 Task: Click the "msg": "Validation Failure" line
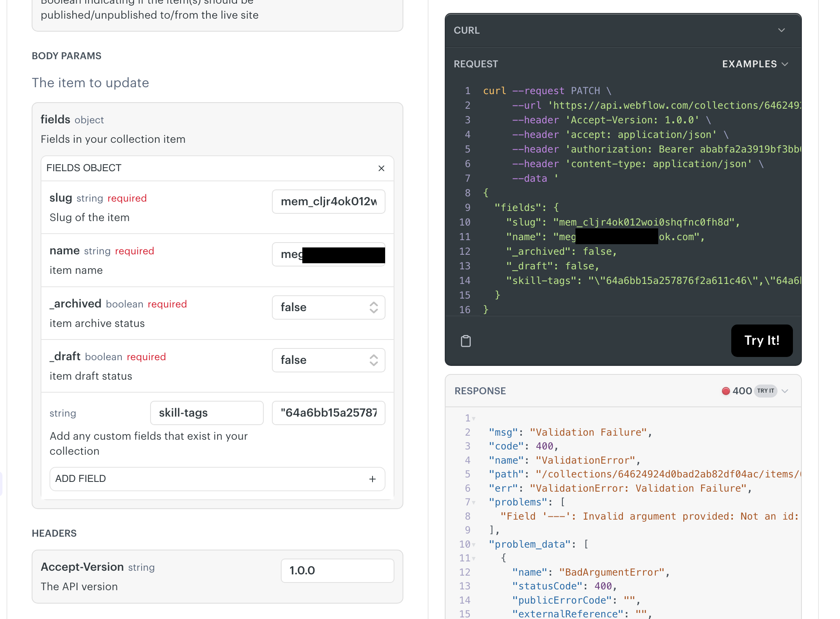[x=570, y=432]
